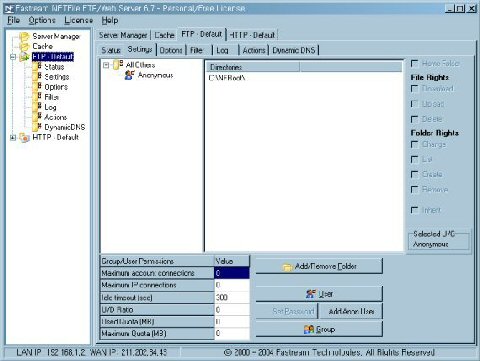Click the HTTP - Default server icon in tree
This screenshot has height=361, width=480.
point(25,137)
